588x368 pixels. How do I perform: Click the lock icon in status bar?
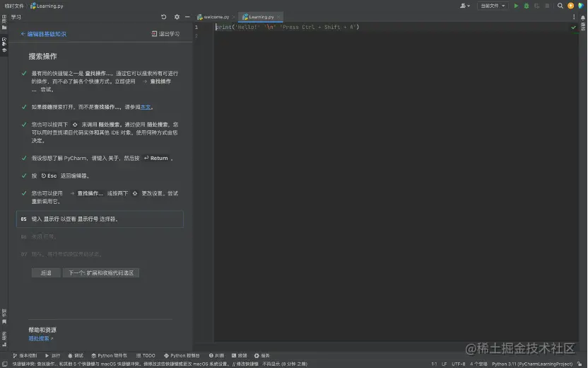(580, 364)
